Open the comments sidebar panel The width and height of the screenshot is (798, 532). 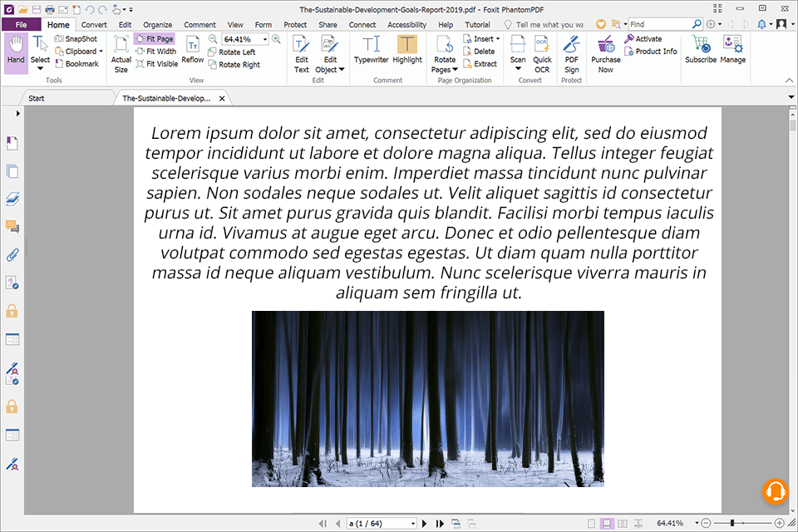(12, 227)
